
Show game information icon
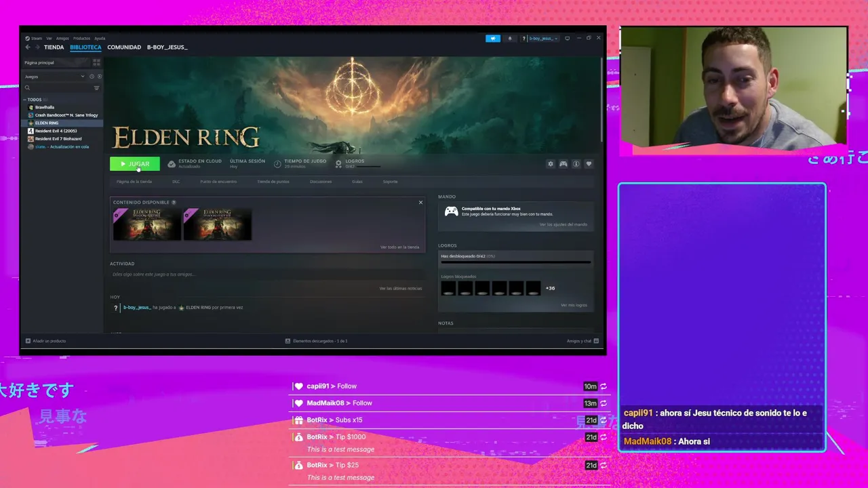click(576, 164)
